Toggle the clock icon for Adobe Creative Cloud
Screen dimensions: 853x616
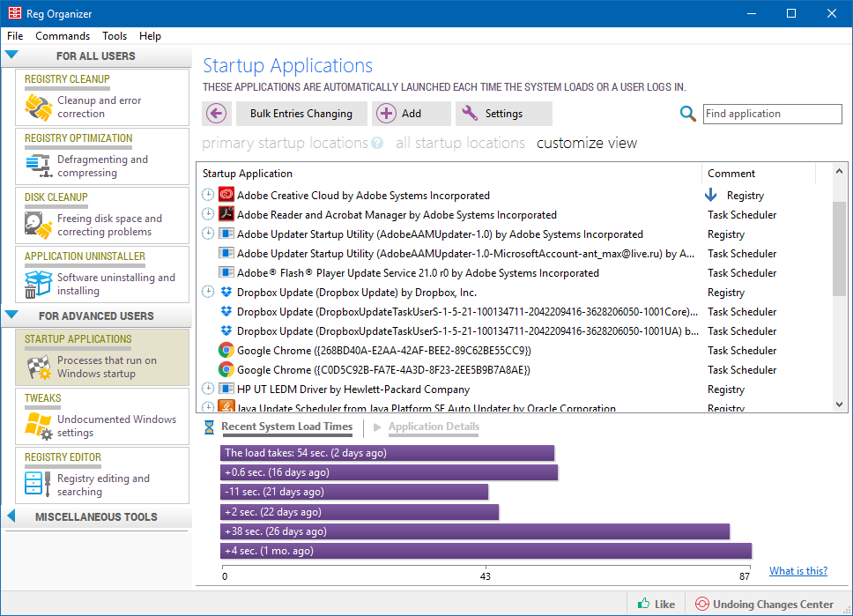[208, 196]
